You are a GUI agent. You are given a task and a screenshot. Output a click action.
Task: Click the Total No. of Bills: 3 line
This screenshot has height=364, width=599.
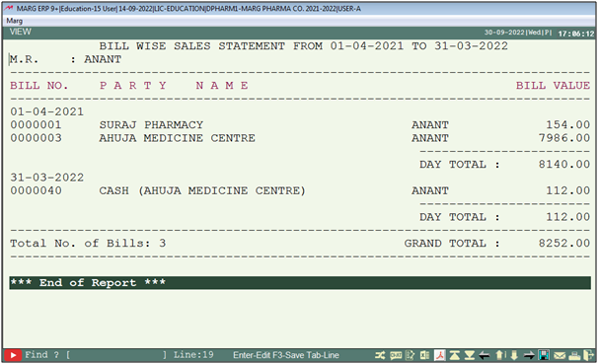click(x=88, y=244)
